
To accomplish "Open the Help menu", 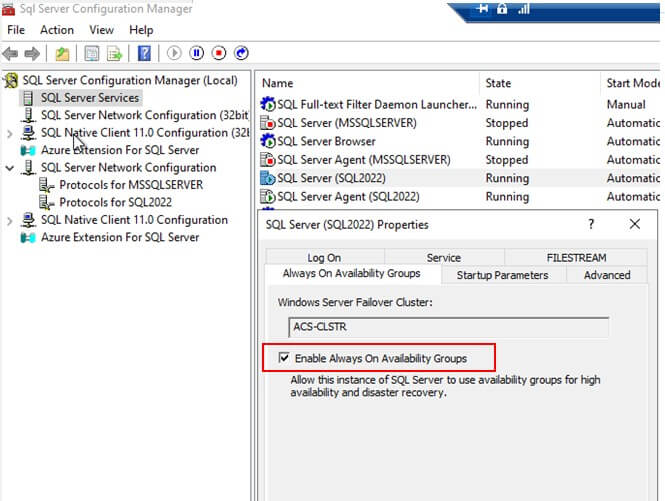I will coord(141,30).
